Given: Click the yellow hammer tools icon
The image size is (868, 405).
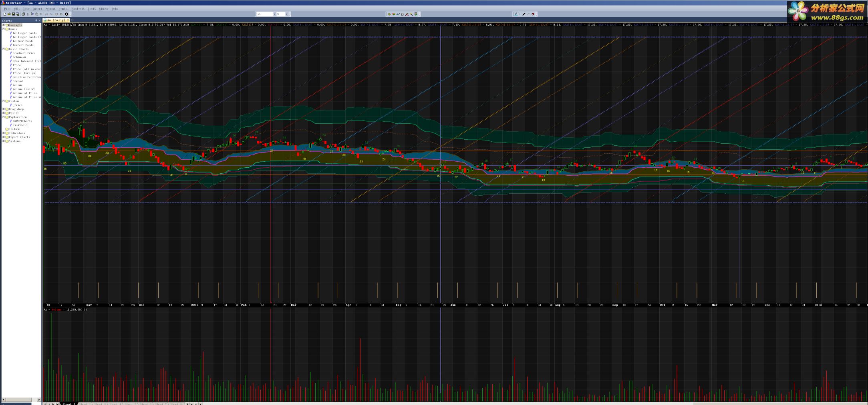Looking at the screenshot, I should [411, 14].
